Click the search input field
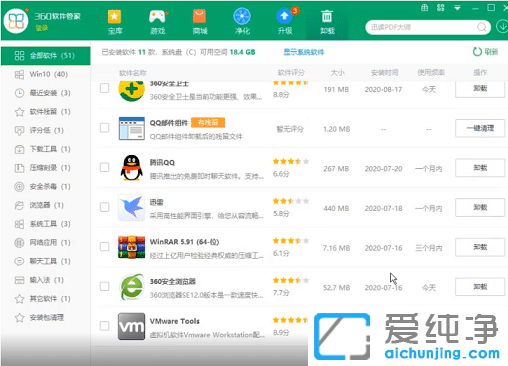This screenshot has width=508, height=366. (x=423, y=27)
